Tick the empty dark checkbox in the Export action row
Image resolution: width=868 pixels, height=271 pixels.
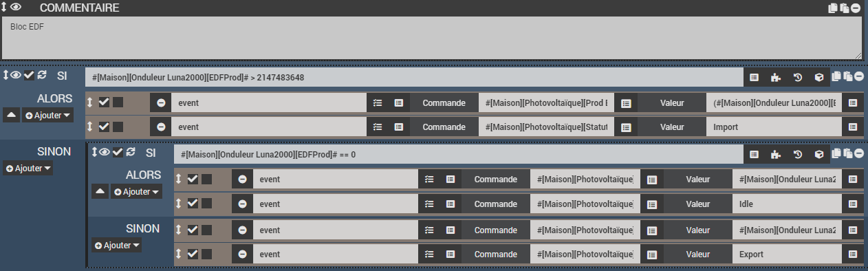click(x=206, y=254)
